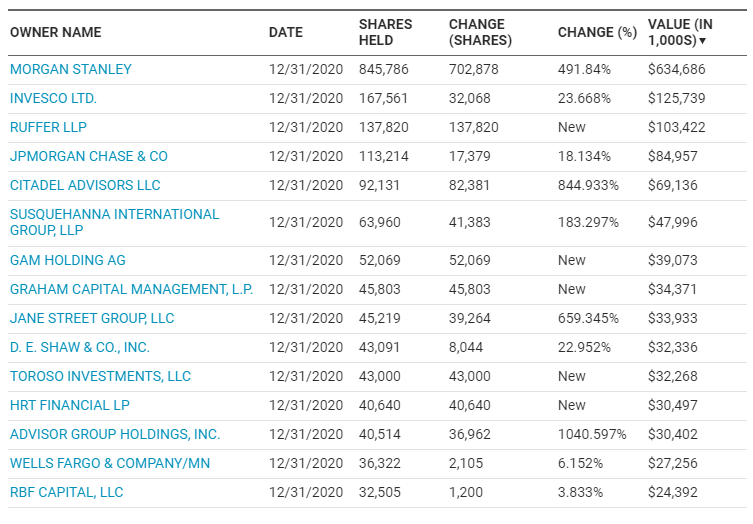Open the Invesco Ltd. owner link
753x524 pixels.
tap(53, 98)
